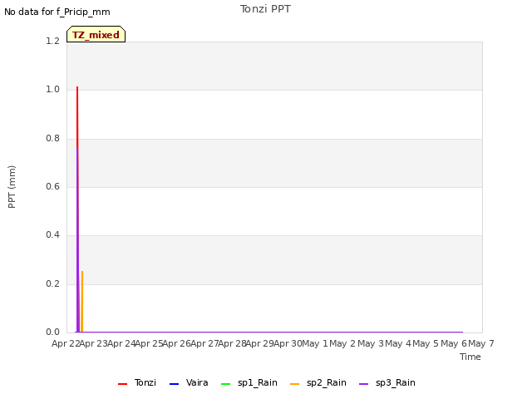Screen dimensions: 532x399
Task: Click the 1.0 y-axis tick label
Action: coord(52,90)
